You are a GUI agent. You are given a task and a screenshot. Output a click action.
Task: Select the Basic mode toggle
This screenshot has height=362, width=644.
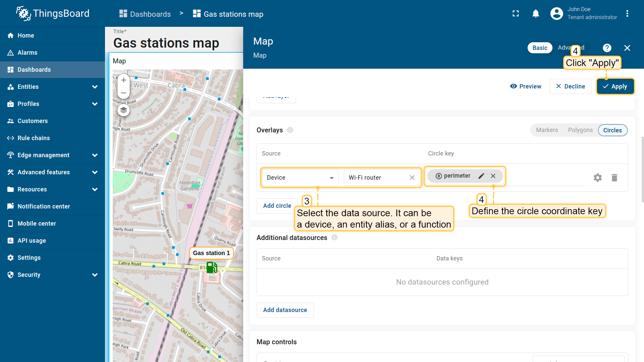(540, 48)
